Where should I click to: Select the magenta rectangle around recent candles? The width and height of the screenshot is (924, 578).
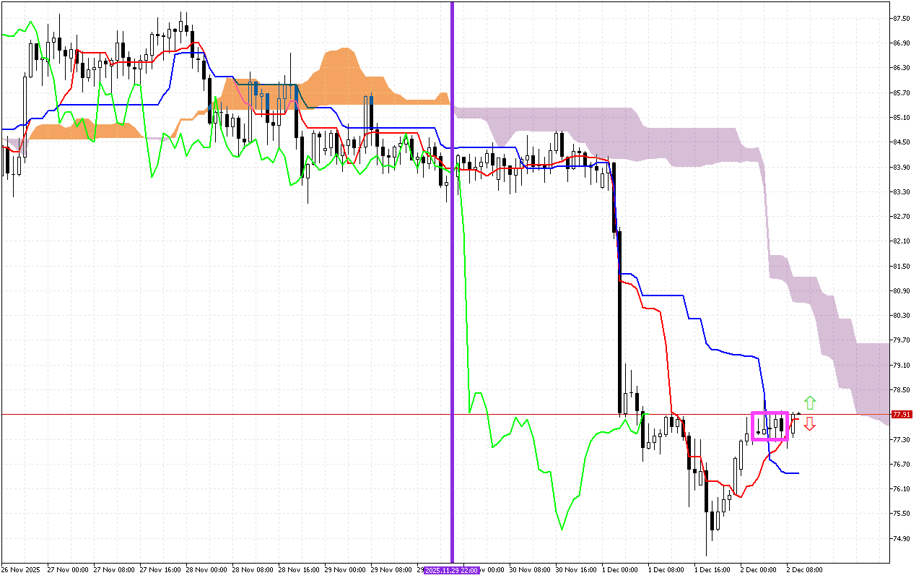(770, 413)
